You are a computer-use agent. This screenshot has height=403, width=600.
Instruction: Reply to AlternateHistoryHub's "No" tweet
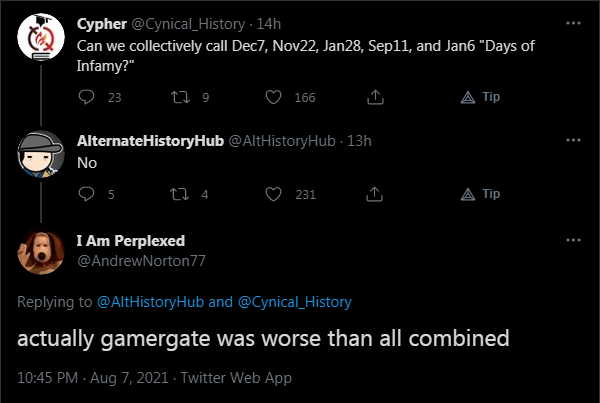click(x=86, y=194)
